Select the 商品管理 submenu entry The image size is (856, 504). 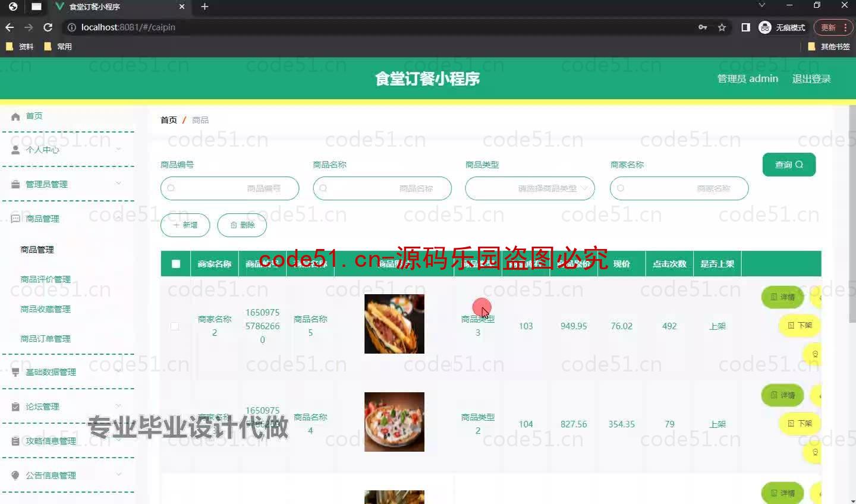point(37,250)
